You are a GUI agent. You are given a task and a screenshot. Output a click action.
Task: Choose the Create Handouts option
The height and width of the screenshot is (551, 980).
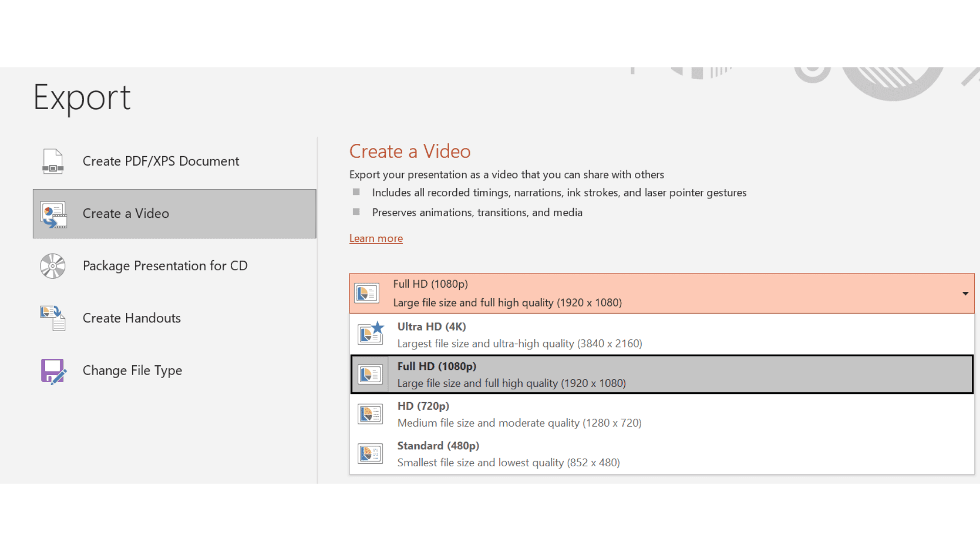click(175, 318)
